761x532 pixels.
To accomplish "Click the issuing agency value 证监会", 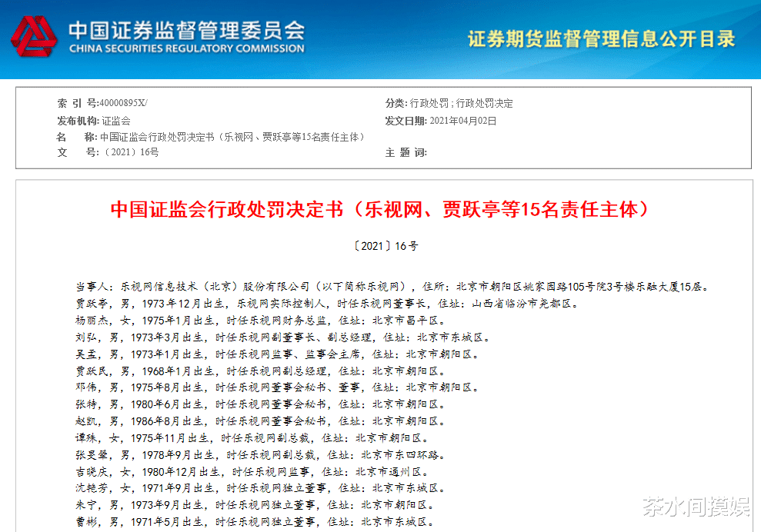I will tap(116, 121).
